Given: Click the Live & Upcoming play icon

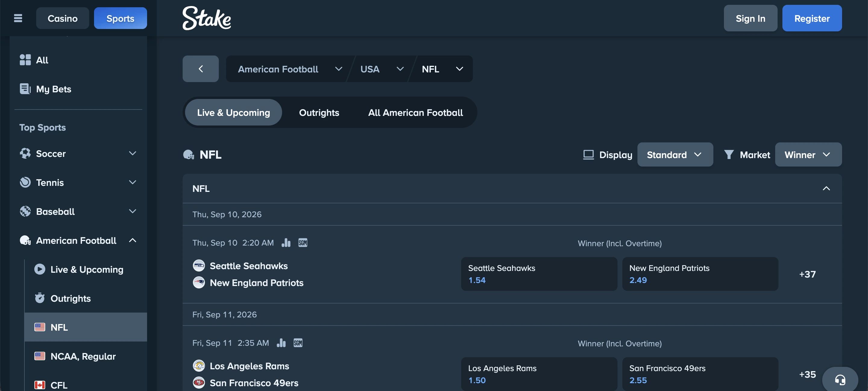Looking at the screenshot, I should 40,269.
